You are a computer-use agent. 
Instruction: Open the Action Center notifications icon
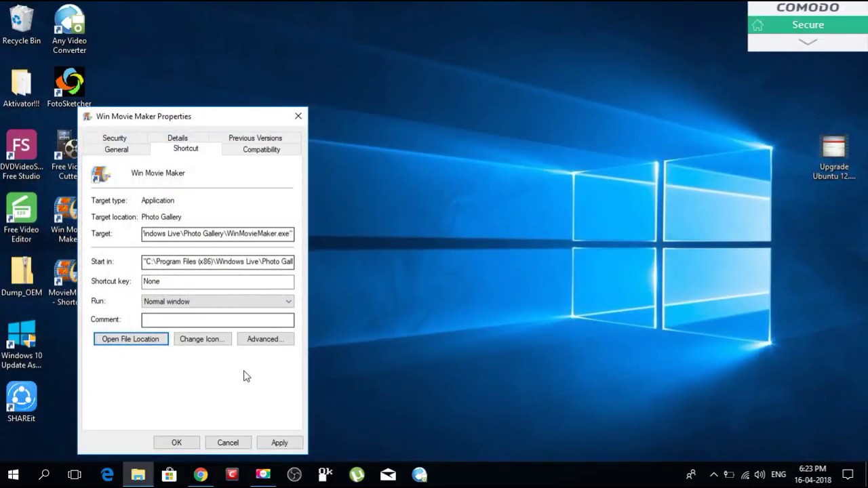tap(848, 474)
